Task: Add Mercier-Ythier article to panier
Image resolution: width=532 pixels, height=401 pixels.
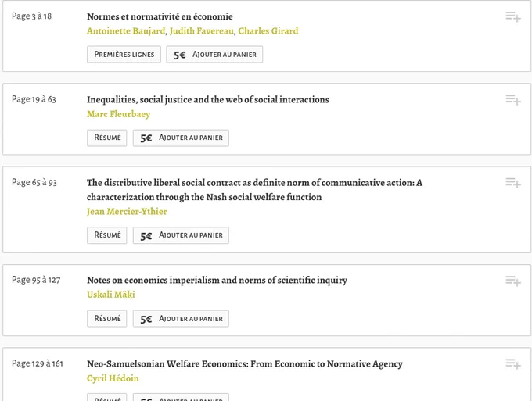Action: tap(181, 235)
